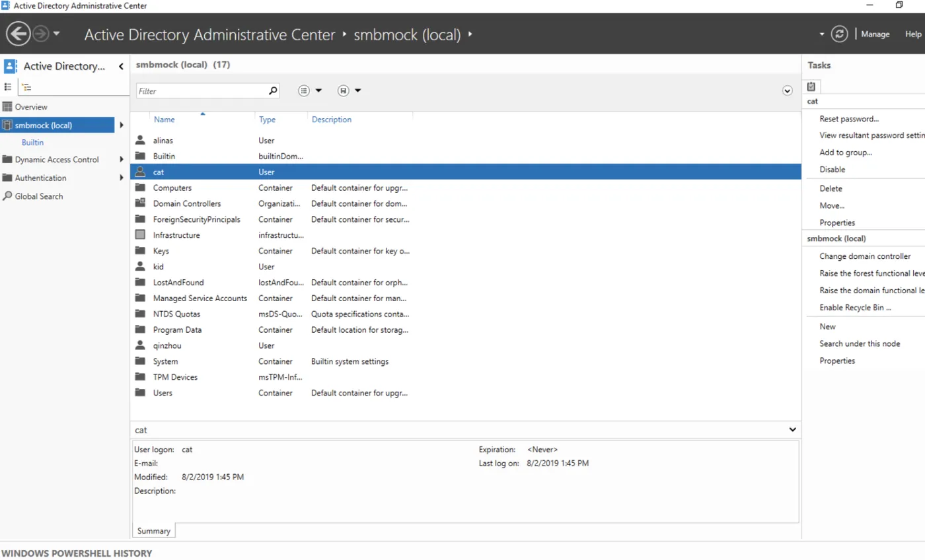Click Add to group task
This screenshot has width=925, height=560.
pos(846,153)
